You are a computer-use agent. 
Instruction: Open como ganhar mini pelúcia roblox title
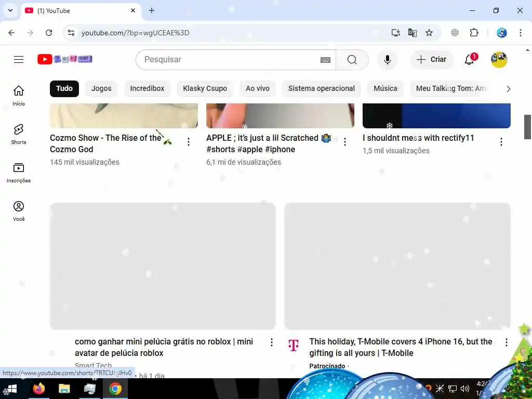tap(164, 347)
